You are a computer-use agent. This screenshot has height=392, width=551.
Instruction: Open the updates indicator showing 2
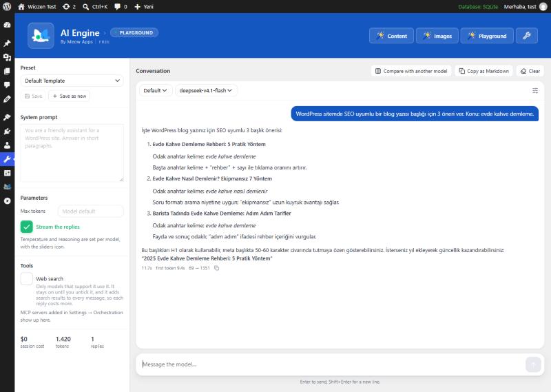coord(70,7)
